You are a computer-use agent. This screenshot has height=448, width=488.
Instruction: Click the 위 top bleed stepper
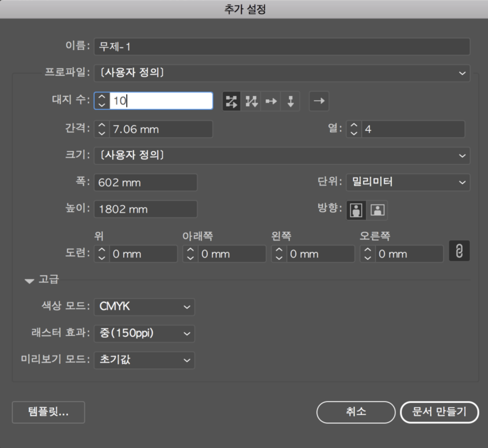(x=102, y=254)
